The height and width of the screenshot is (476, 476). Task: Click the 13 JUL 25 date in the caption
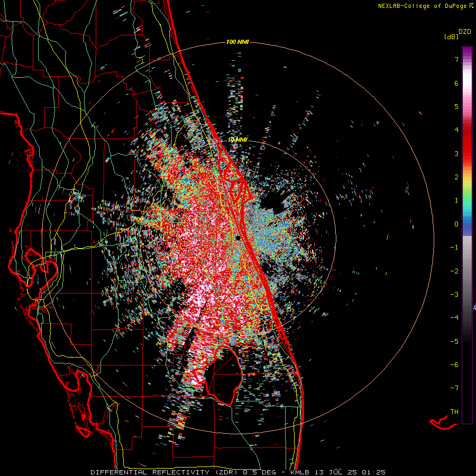(x=336, y=472)
